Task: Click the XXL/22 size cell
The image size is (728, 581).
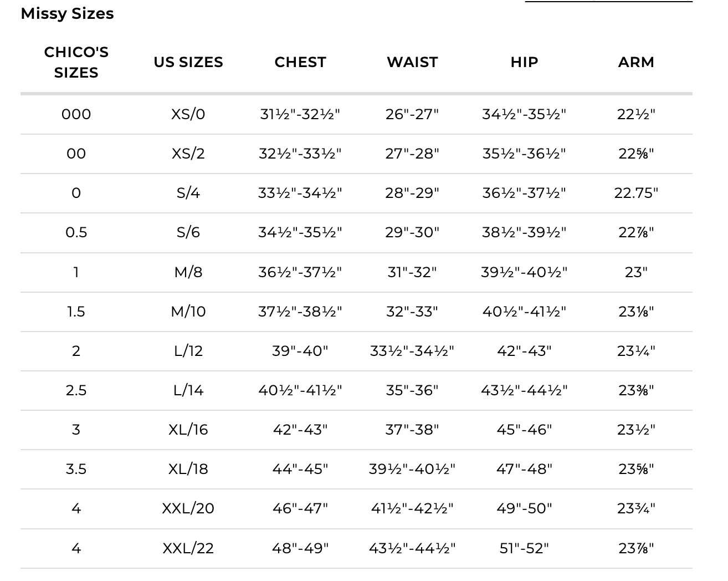Action: (188, 548)
